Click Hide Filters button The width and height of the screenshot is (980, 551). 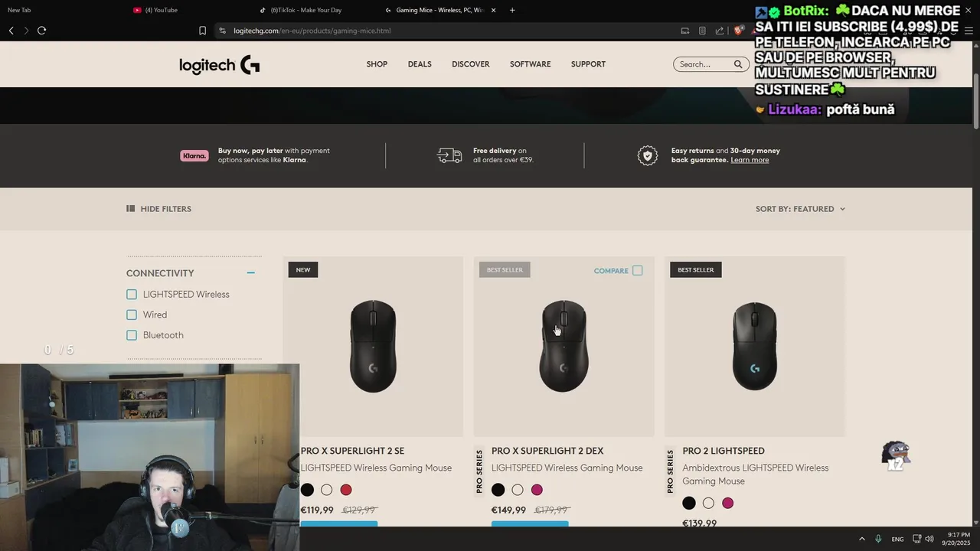tap(158, 209)
